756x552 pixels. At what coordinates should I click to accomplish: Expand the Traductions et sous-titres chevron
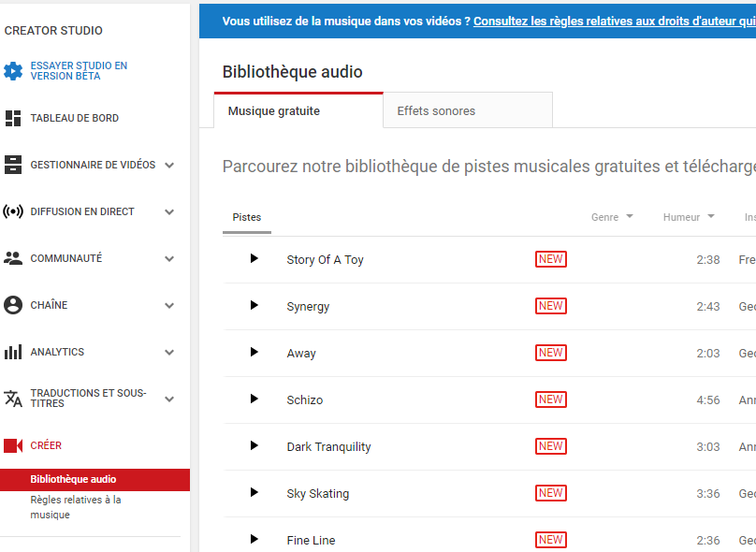point(169,399)
